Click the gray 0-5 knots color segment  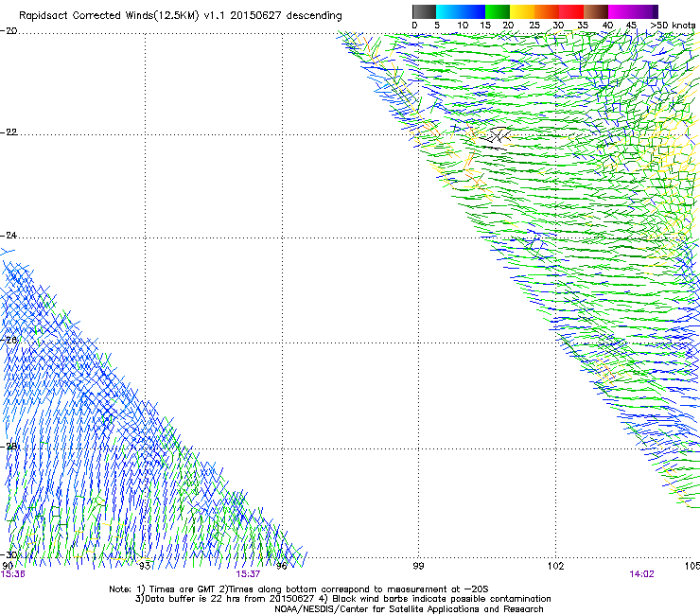424,11
